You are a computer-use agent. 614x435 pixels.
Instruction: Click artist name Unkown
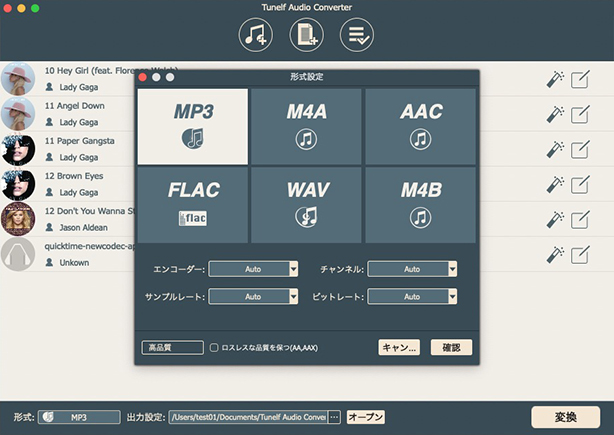[x=74, y=263]
